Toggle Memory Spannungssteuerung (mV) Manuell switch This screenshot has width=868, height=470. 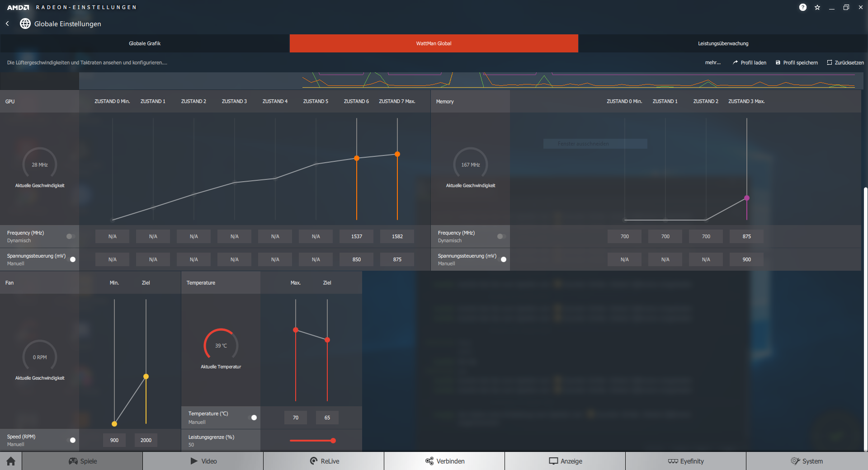tap(502, 259)
